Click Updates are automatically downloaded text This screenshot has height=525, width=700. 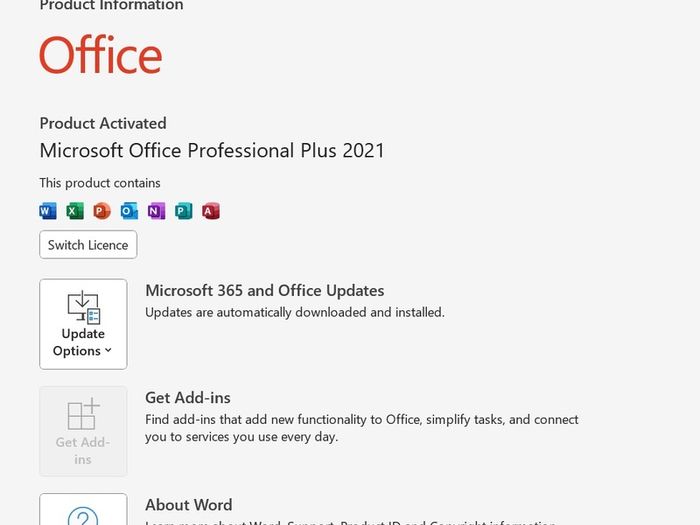[295, 312]
